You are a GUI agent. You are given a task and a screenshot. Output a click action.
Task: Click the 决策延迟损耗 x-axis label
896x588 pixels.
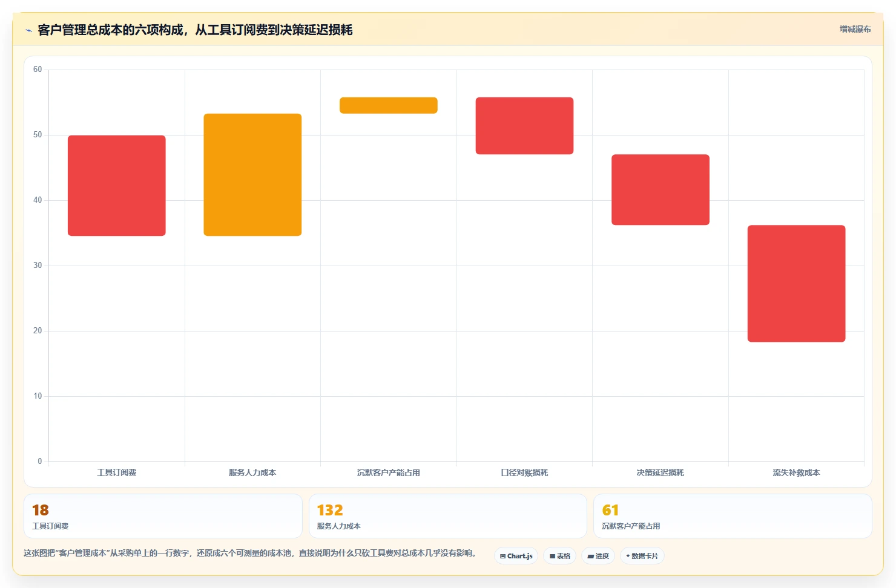click(660, 472)
